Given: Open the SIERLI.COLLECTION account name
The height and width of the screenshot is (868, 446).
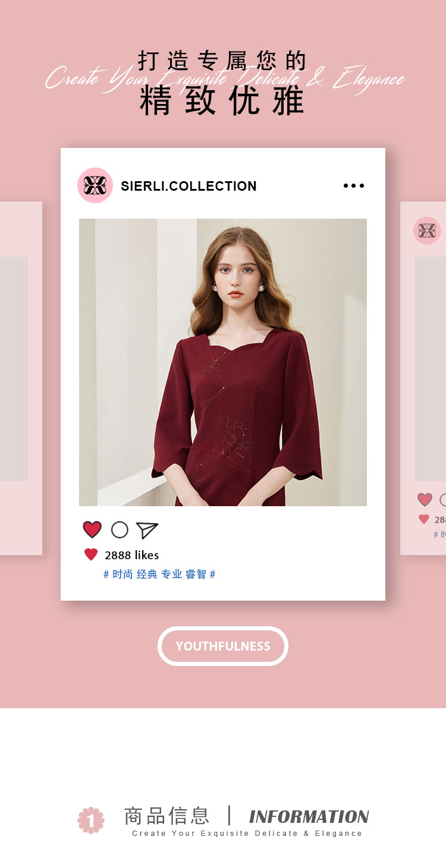Looking at the screenshot, I should [x=189, y=186].
